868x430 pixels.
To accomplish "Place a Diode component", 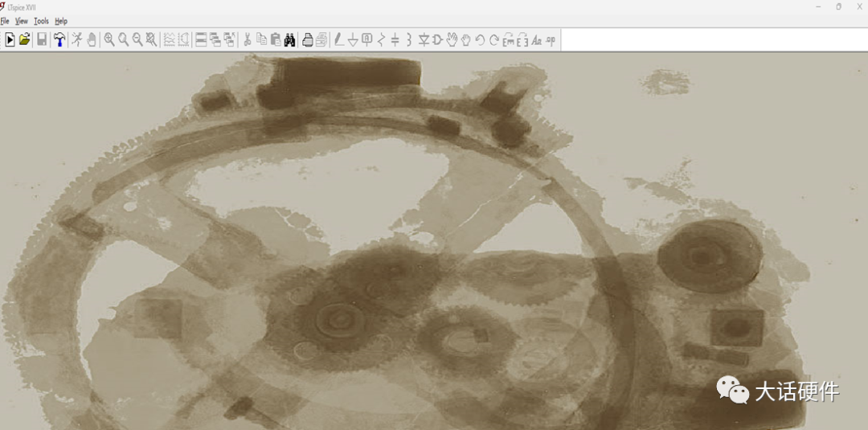I will click(x=424, y=39).
